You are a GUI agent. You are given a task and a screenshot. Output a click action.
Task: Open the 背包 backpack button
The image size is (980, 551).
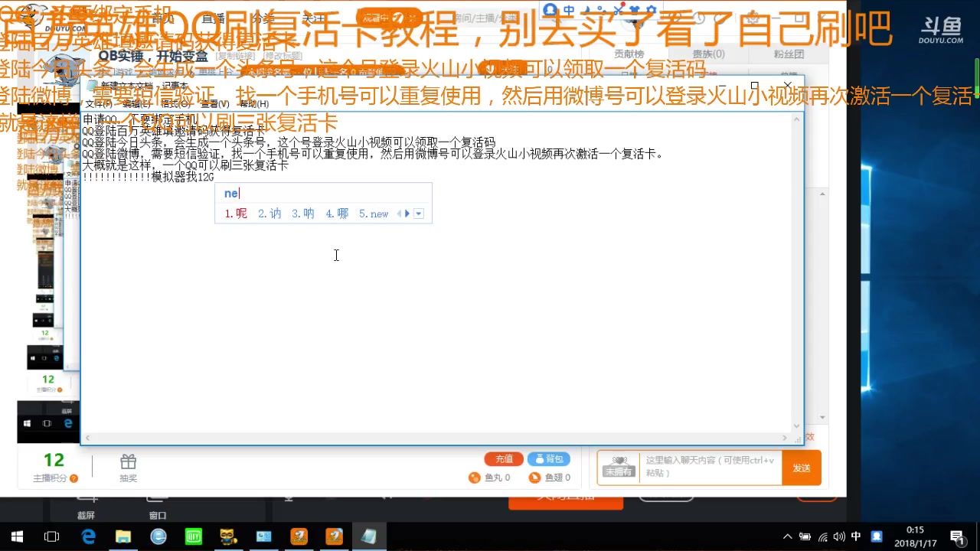click(x=549, y=459)
